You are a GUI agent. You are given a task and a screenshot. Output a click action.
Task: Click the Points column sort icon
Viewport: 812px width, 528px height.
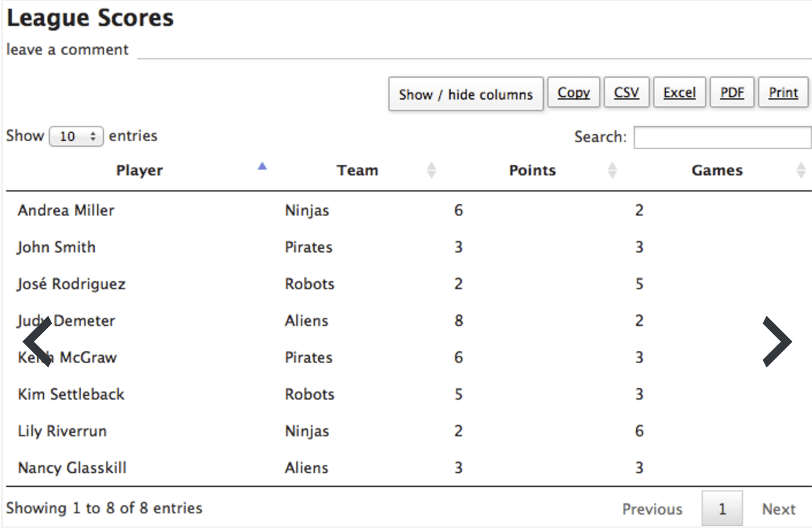tap(612, 170)
